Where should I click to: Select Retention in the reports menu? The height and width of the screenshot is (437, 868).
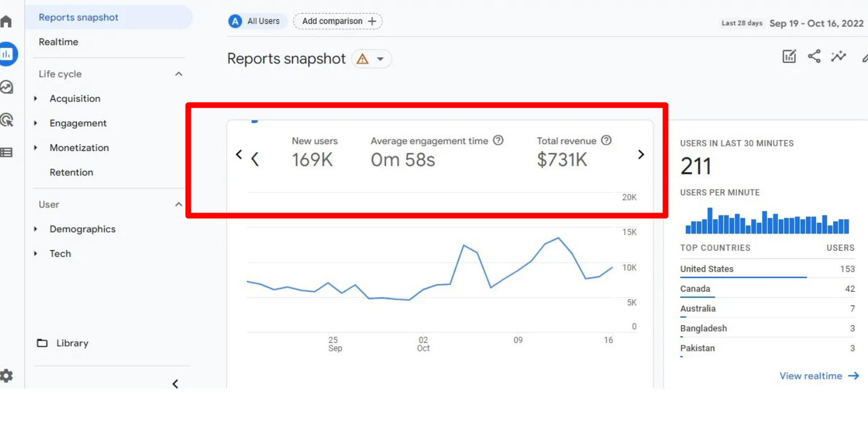[x=71, y=172]
